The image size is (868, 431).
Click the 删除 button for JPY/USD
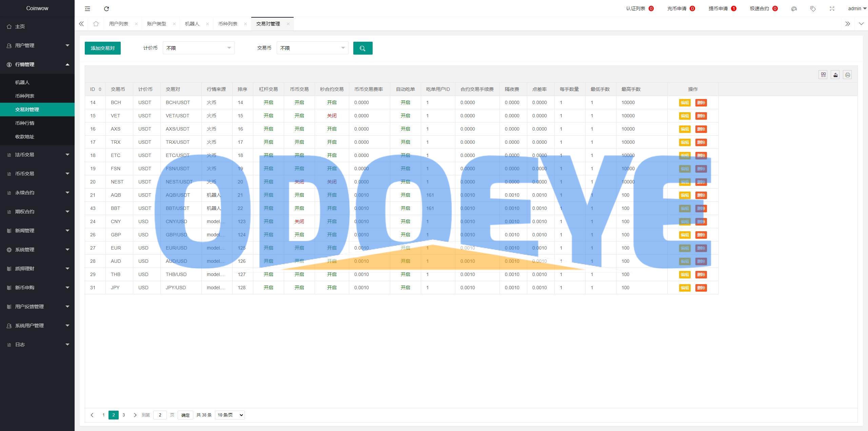[x=701, y=288]
